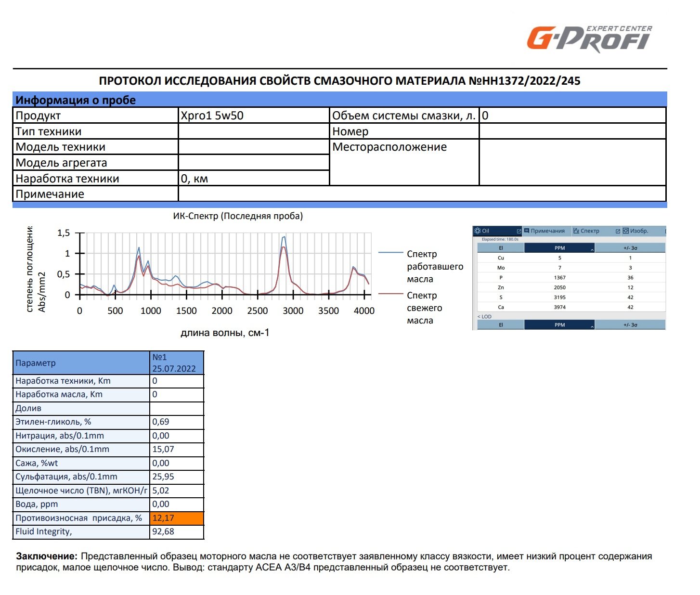Viewport: 700px width, 595px height.
Task: Select the Cu row in the element table
Action: pos(571,258)
